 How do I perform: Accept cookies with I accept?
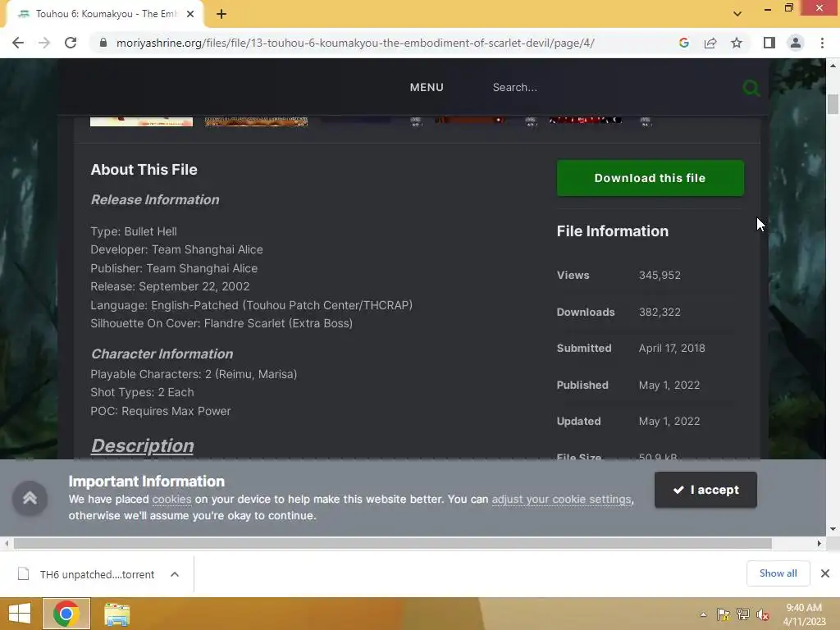coord(705,490)
